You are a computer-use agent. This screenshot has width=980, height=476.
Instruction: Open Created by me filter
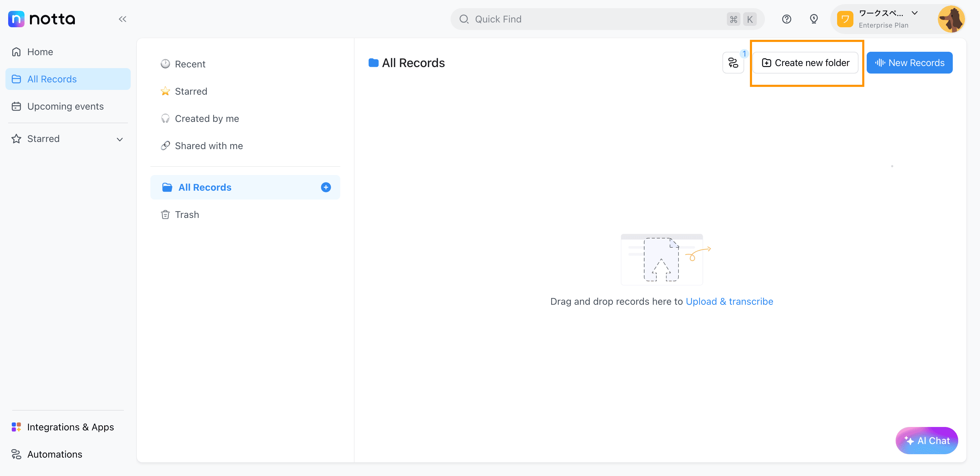click(x=245, y=118)
